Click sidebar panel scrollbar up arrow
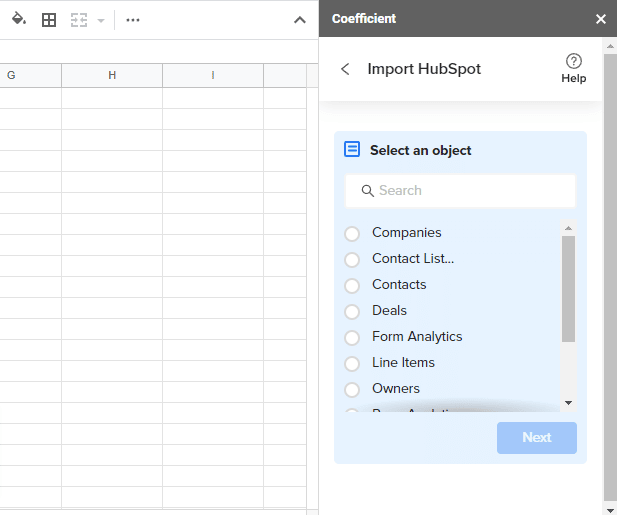Image resolution: width=617 pixels, height=515 pixels. point(610,46)
